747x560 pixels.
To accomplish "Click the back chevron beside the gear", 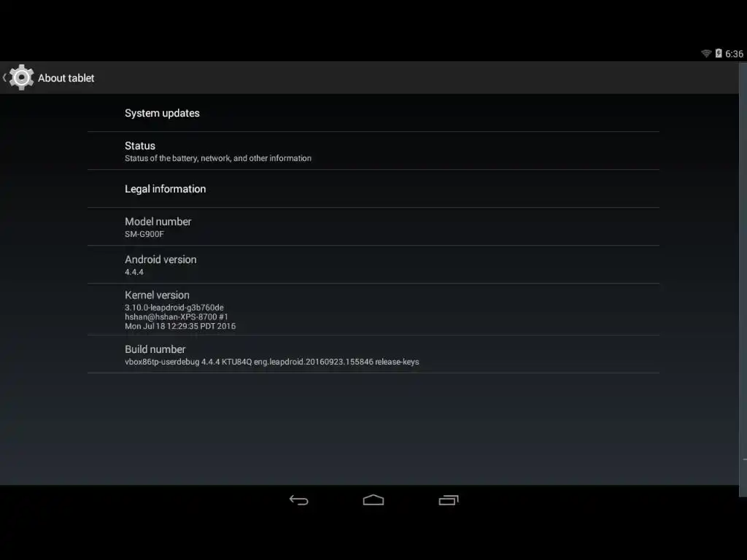I will pyautogui.click(x=4, y=77).
